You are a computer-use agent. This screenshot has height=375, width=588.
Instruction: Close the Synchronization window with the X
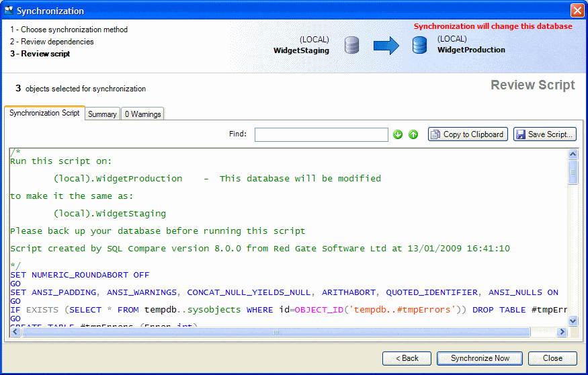click(x=577, y=11)
